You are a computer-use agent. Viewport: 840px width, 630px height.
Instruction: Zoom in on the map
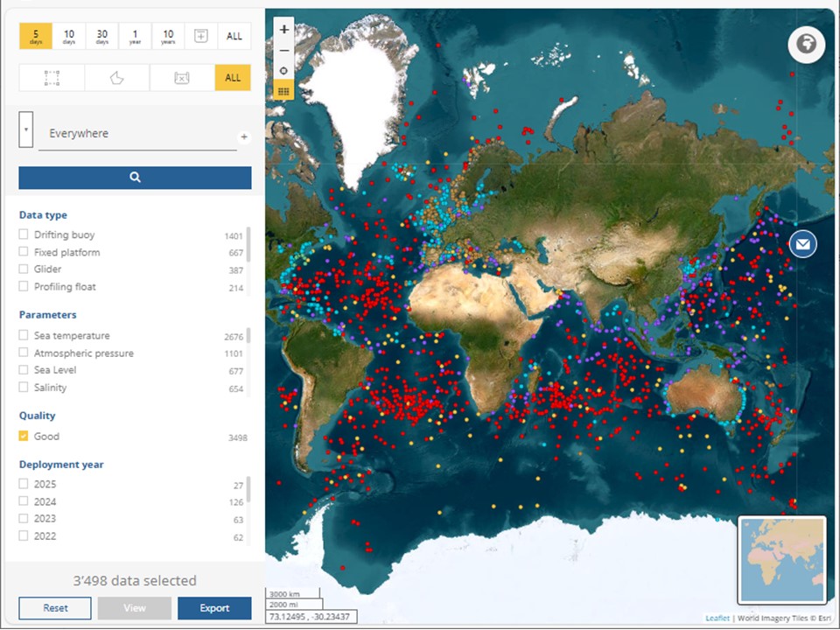coord(283,30)
